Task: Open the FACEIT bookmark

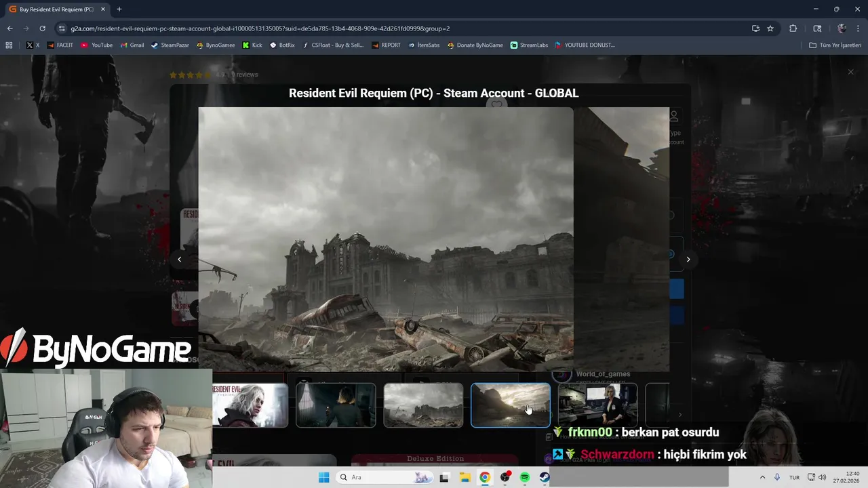Action: click(60, 45)
